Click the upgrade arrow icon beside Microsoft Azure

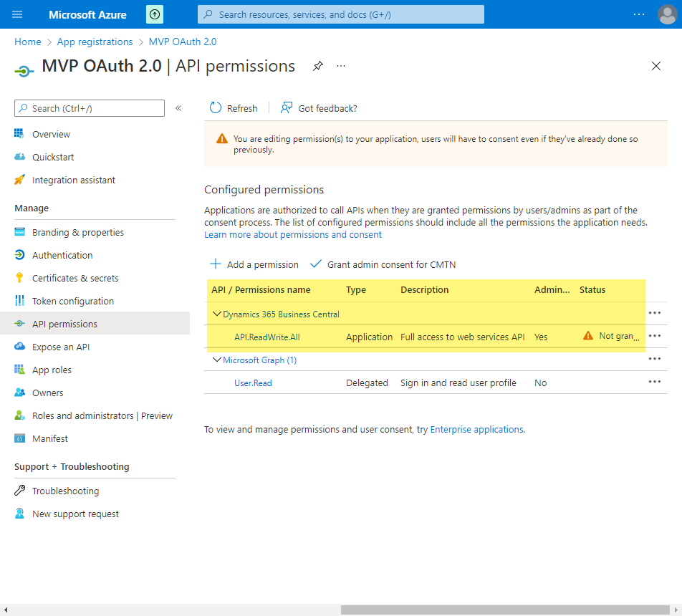[x=155, y=14]
